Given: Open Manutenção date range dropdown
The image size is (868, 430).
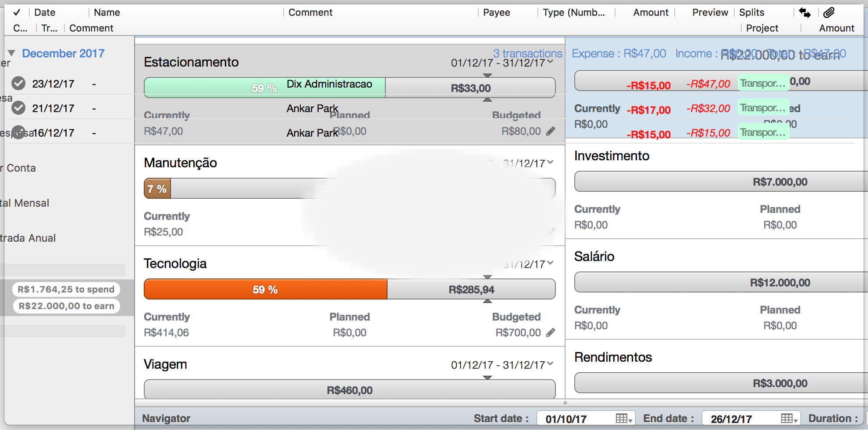Looking at the screenshot, I should [550, 163].
